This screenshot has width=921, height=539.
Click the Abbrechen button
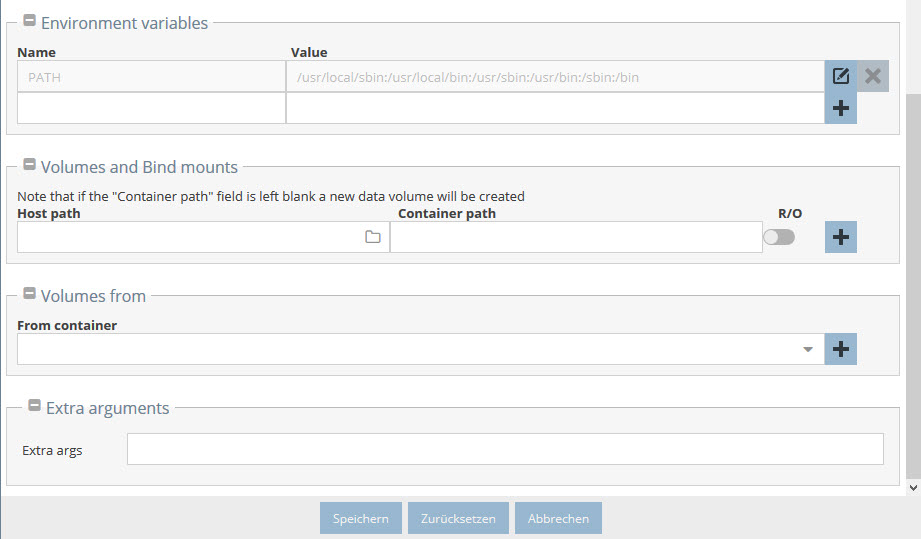coord(558,518)
